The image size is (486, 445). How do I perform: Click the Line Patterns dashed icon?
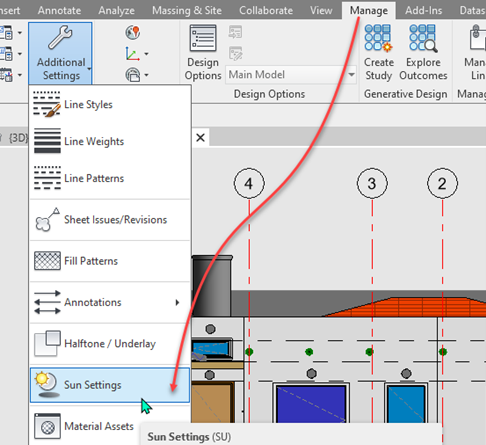[47, 178]
